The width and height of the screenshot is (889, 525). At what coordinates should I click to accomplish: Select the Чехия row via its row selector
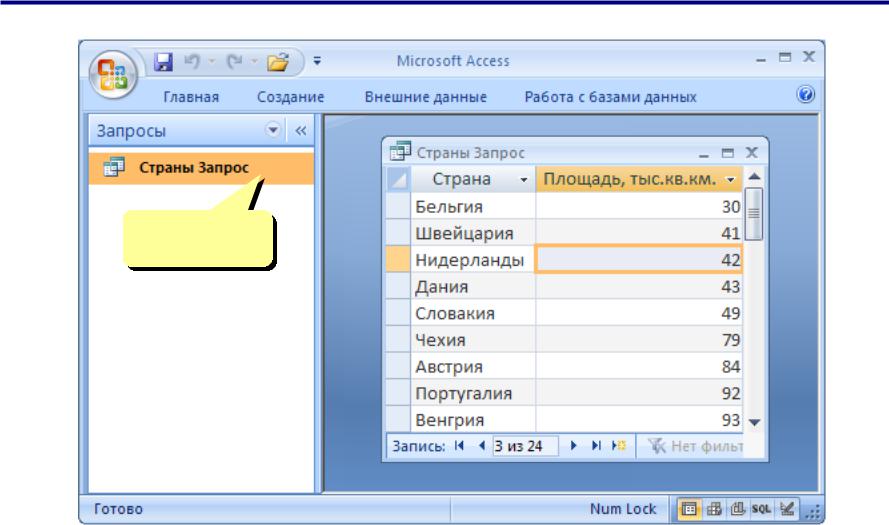pos(398,340)
